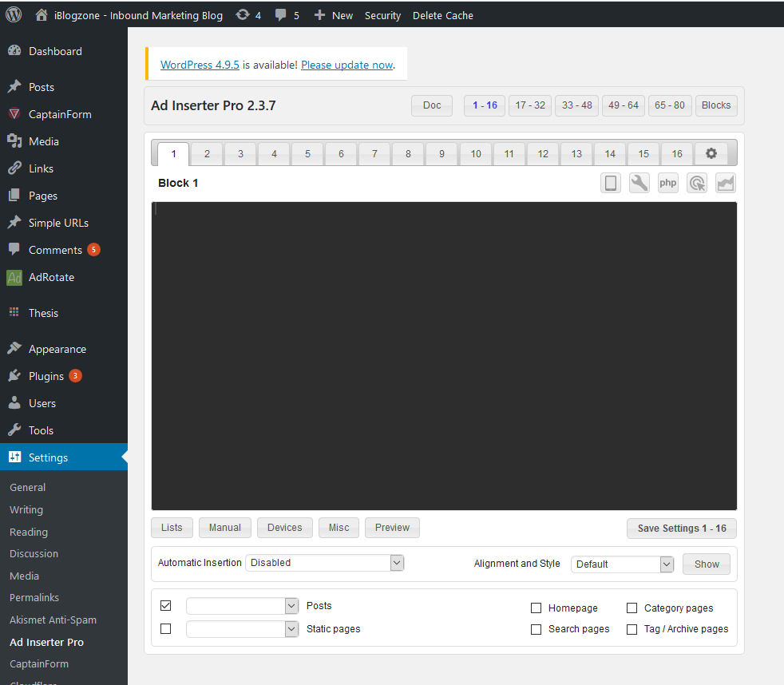Show blocks 33 - 48
The image size is (784, 685).
(577, 105)
